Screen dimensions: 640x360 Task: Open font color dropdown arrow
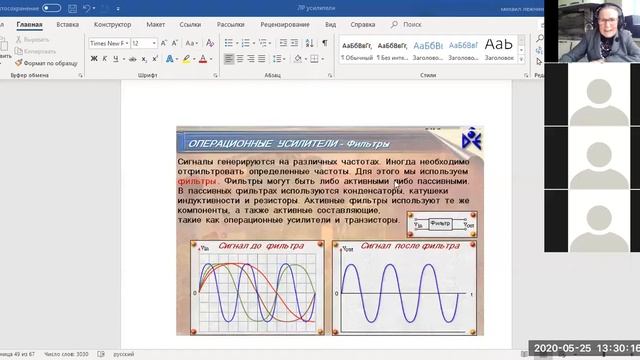pyautogui.click(x=211, y=59)
